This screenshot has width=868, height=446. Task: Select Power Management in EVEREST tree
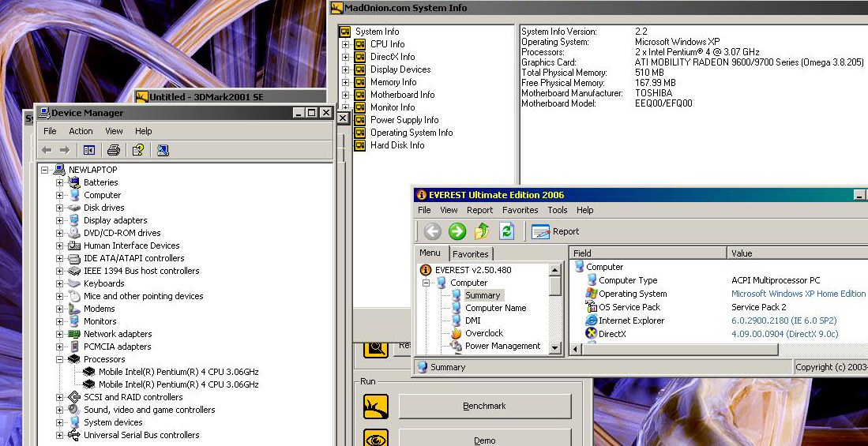[502, 346]
